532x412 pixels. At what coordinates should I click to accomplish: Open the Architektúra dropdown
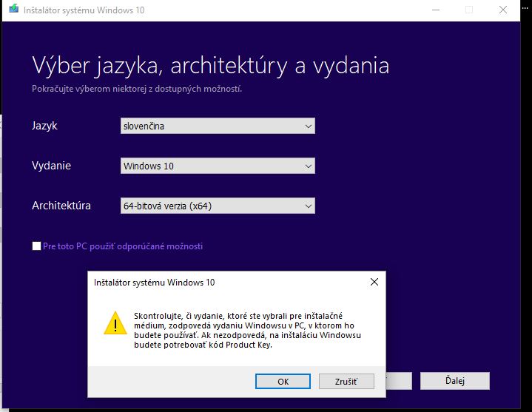(x=218, y=206)
